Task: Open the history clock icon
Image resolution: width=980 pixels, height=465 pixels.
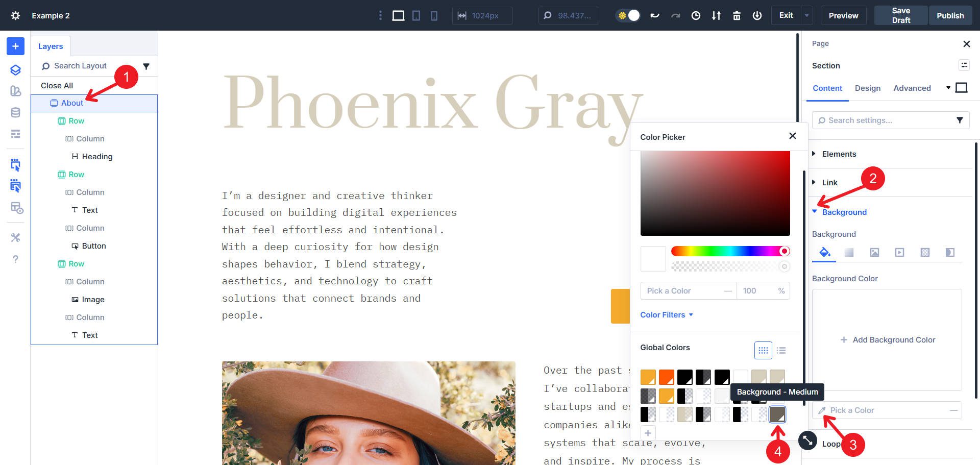Action: click(696, 16)
